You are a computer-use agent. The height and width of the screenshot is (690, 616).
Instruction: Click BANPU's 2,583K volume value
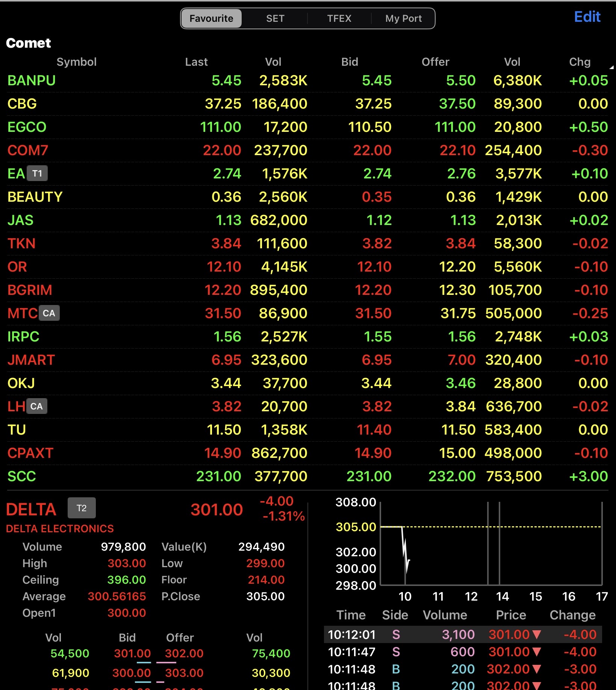pyautogui.click(x=283, y=80)
